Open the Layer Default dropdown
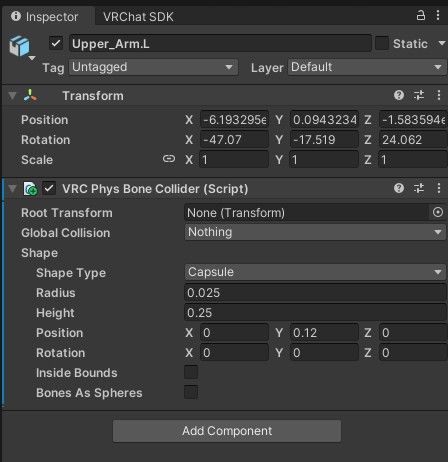Image resolution: width=448 pixels, height=462 pixels. pyautogui.click(x=367, y=67)
